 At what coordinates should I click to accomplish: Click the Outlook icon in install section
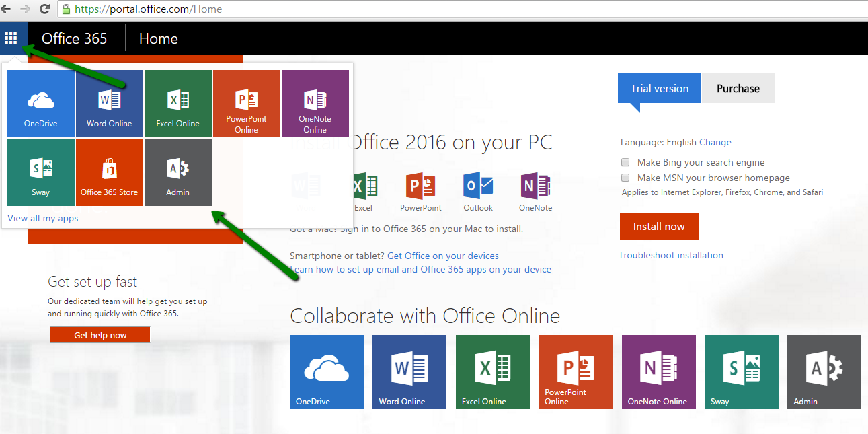coord(478,185)
